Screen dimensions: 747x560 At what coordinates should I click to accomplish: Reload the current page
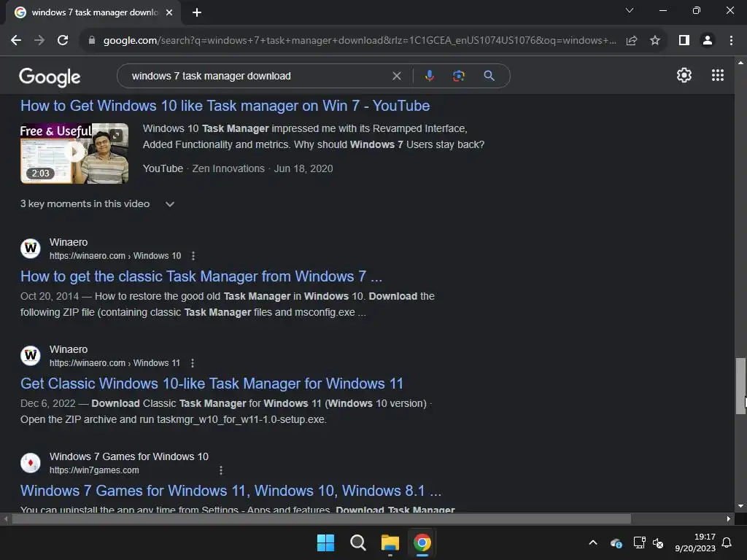[x=63, y=41]
